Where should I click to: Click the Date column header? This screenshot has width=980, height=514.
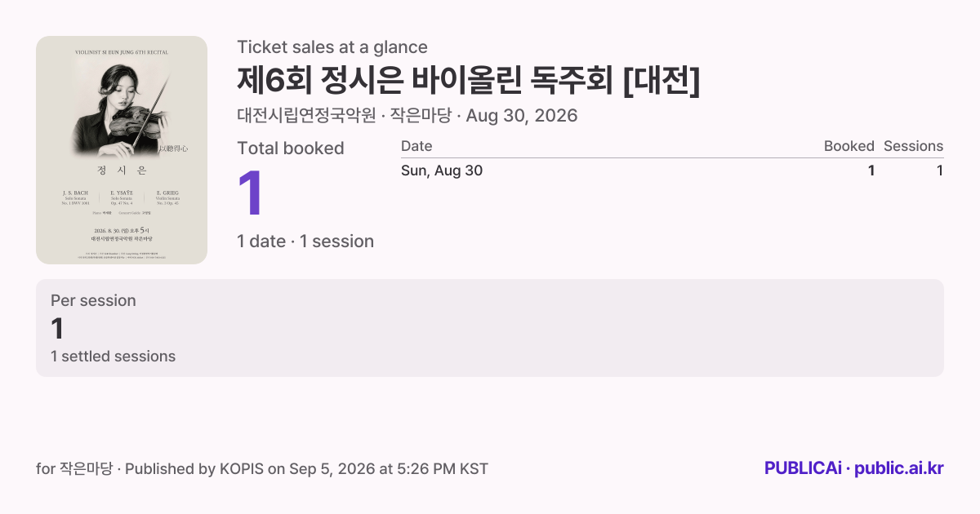(416, 146)
